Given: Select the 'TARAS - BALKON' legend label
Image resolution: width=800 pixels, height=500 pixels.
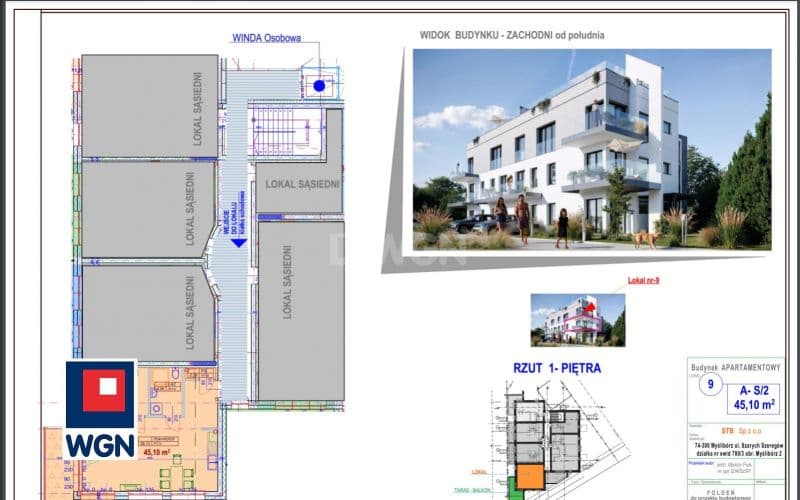Looking at the screenshot, I should pyautogui.click(x=472, y=490).
